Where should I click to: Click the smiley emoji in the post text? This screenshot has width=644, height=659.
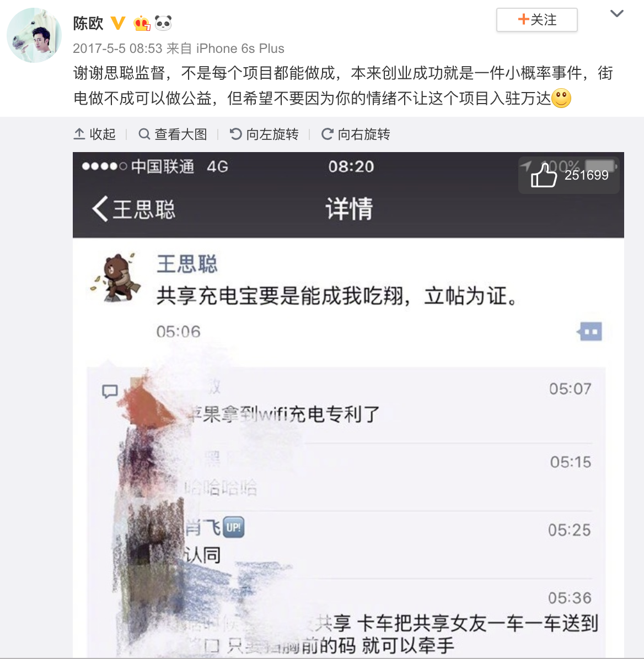pos(561,98)
